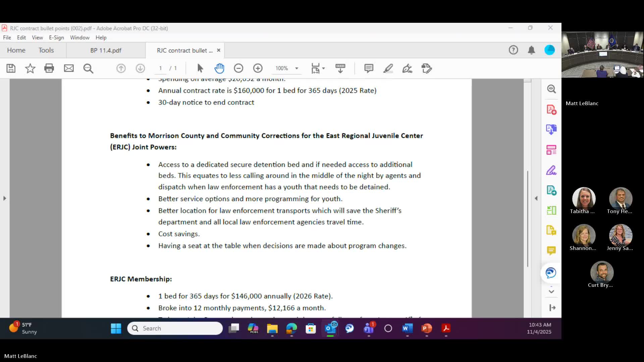Screen dimensions: 644x362
Task: Expand the Fit page options dropdown
Action: point(323,68)
